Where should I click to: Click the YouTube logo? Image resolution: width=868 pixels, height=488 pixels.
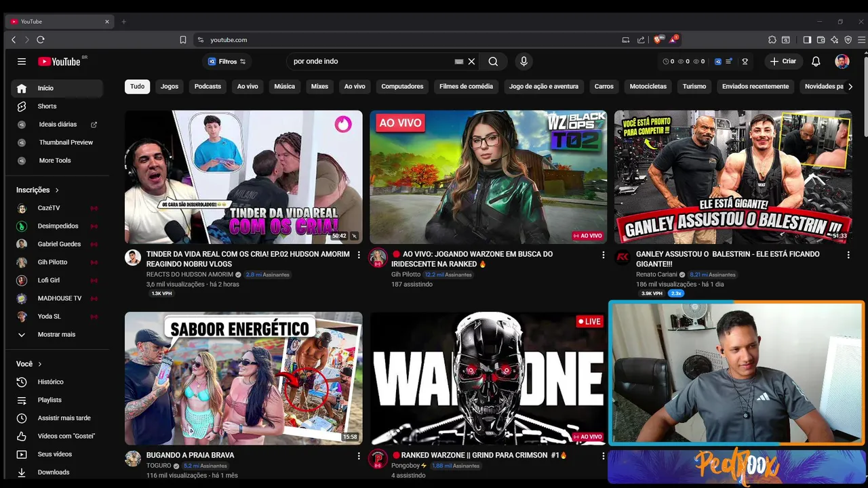pyautogui.click(x=60, y=62)
